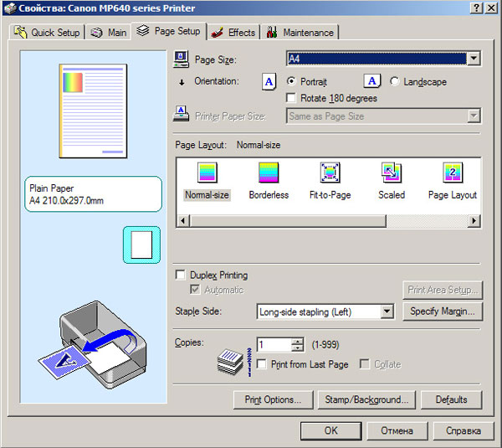
Task: Choose the Borderless layout icon
Action: point(269,173)
